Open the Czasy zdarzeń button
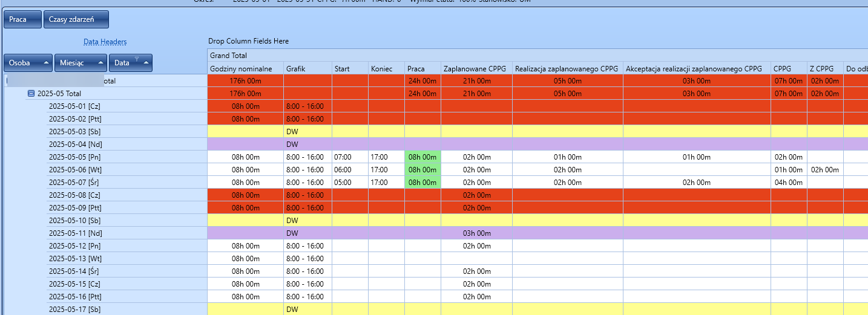Viewport: 868px width, 315px height. point(76,19)
